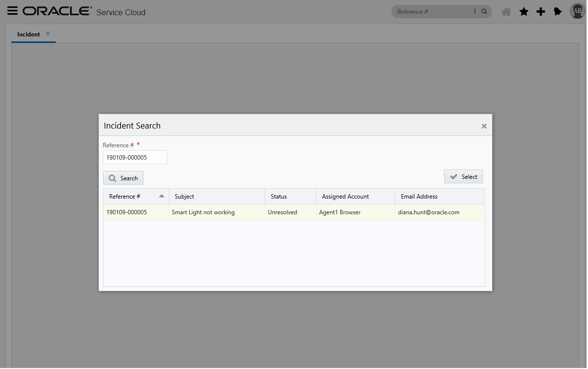Screen dimensions: 588x369
Task: Switch to the Incident tab
Action: click(28, 34)
